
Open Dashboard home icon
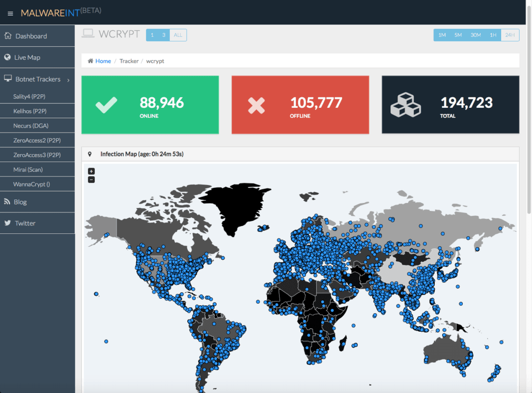(8, 36)
